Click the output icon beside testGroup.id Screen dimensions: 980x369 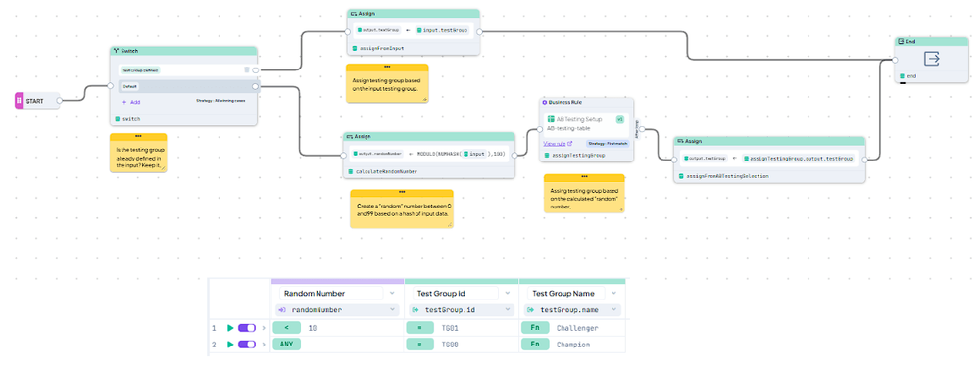tap(415, 309)
